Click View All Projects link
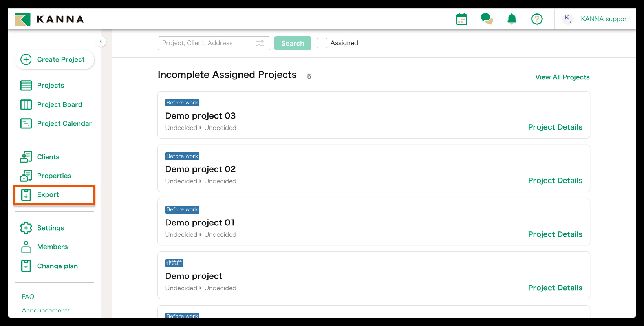The image size is (644, 326). 562,77
